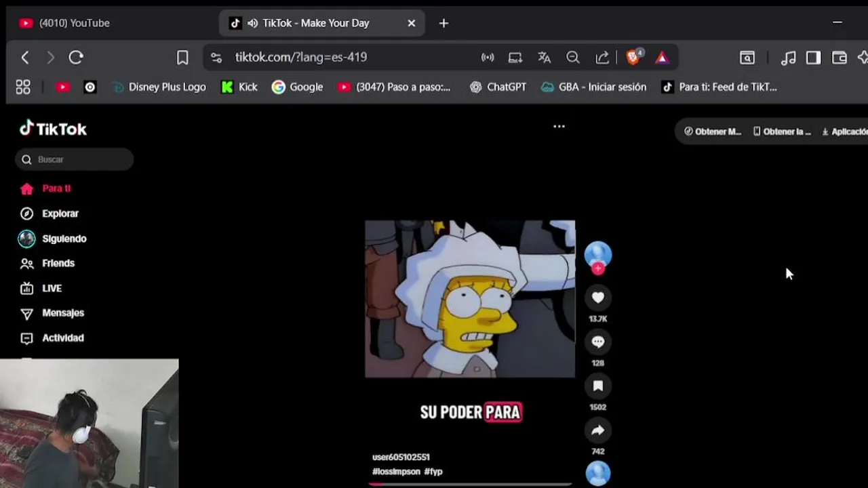Reload the page

76,58
